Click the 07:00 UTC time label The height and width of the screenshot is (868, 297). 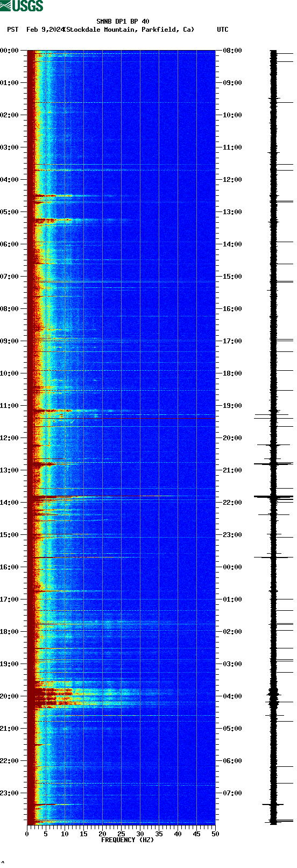(x=232, y=793)
